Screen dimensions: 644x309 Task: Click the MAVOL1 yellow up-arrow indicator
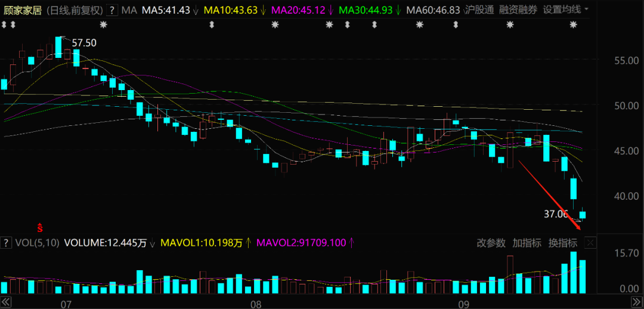pyautogui.click(x=248, y=243)
